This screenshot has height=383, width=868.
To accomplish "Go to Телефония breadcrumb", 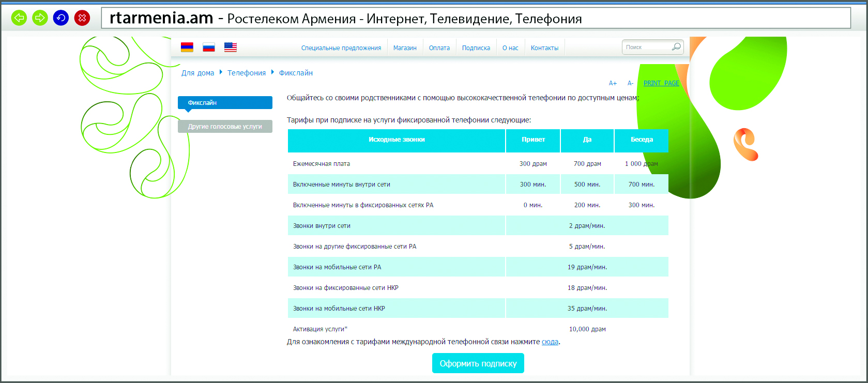I will click(x=247, y=73).
